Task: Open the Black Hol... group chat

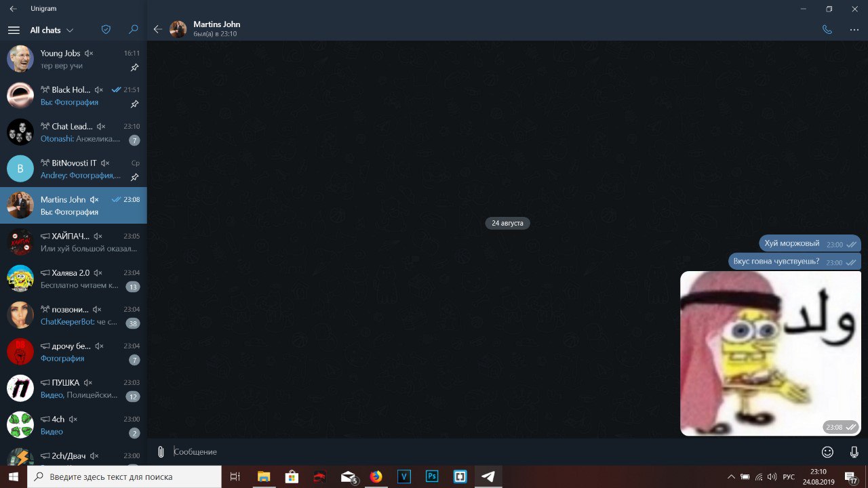Action: coord(73,96)
